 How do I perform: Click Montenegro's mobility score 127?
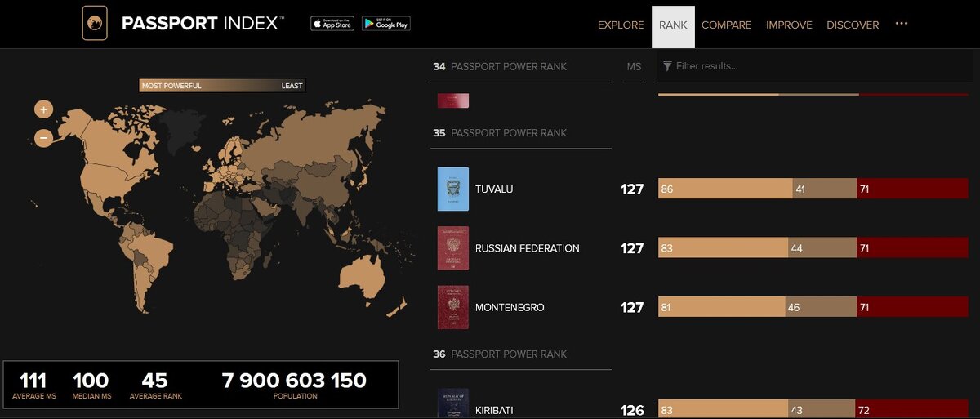[632, 307]
